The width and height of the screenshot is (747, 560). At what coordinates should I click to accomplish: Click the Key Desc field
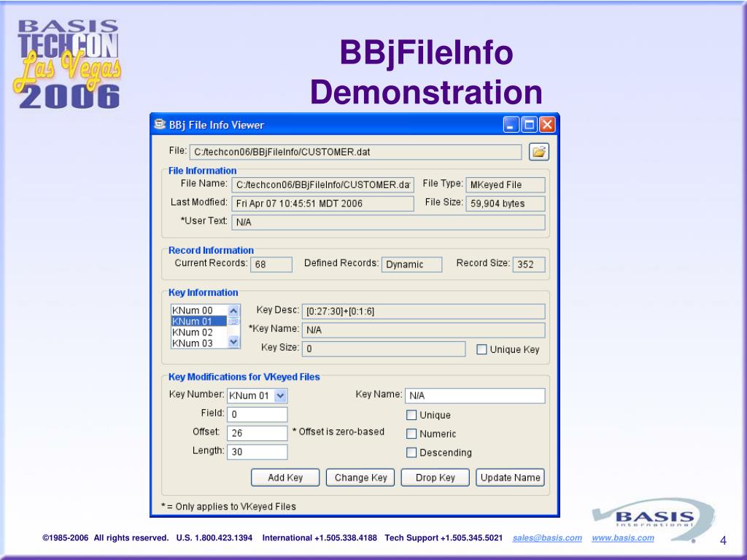pos(424,311)
